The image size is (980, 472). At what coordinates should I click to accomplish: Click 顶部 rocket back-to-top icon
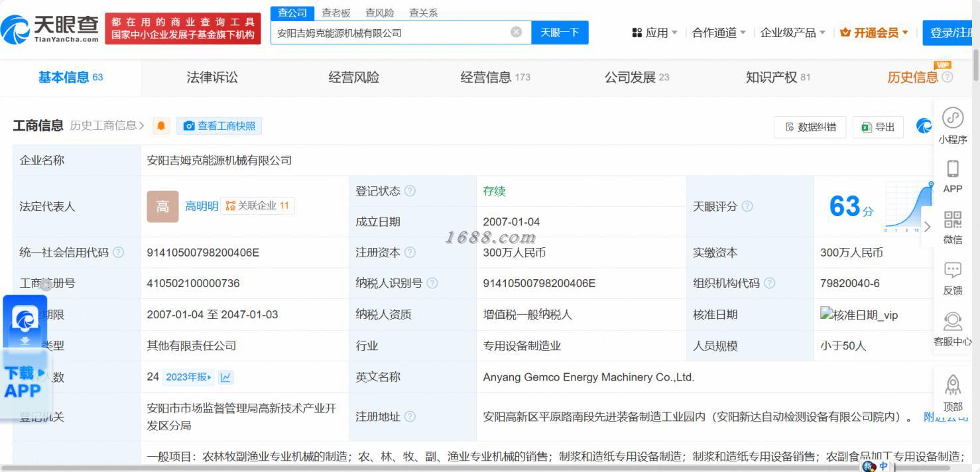953,392
